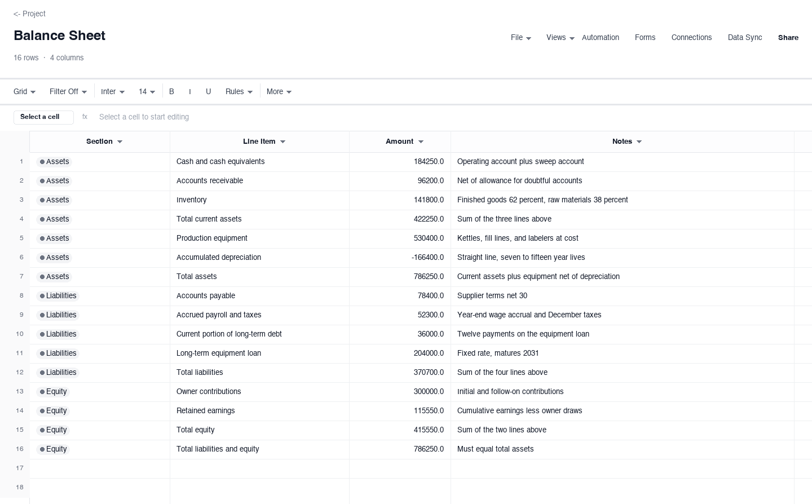Image resolution: width=812 pixels, height=504 pixels.
Task: Select the Cash and cash equivalents cell
Action: pos(259,162)
